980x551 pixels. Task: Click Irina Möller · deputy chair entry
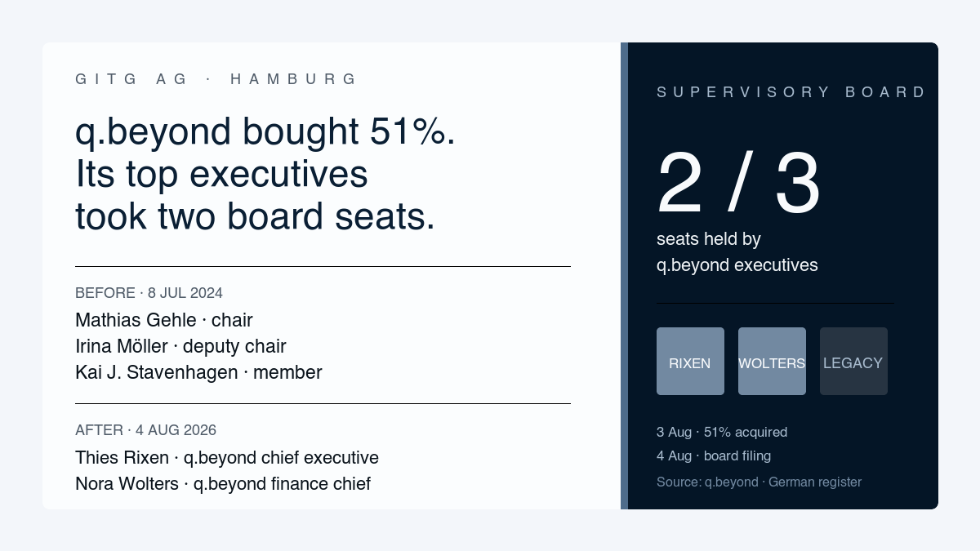pos(180,346)
